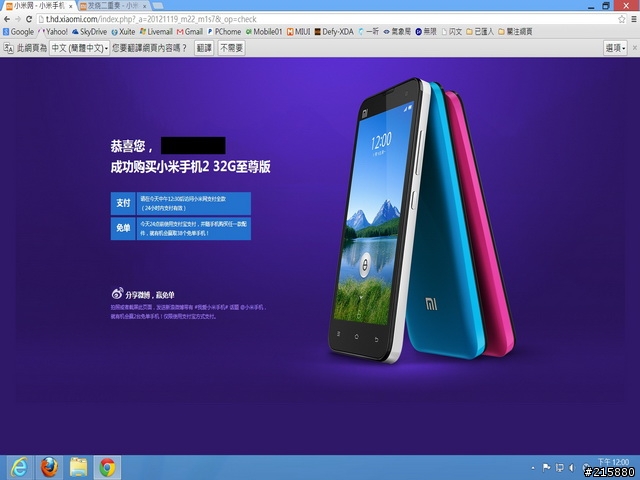
Task: Open the 已匯入 bookmarks folder
Action: [x=480, y=31]
